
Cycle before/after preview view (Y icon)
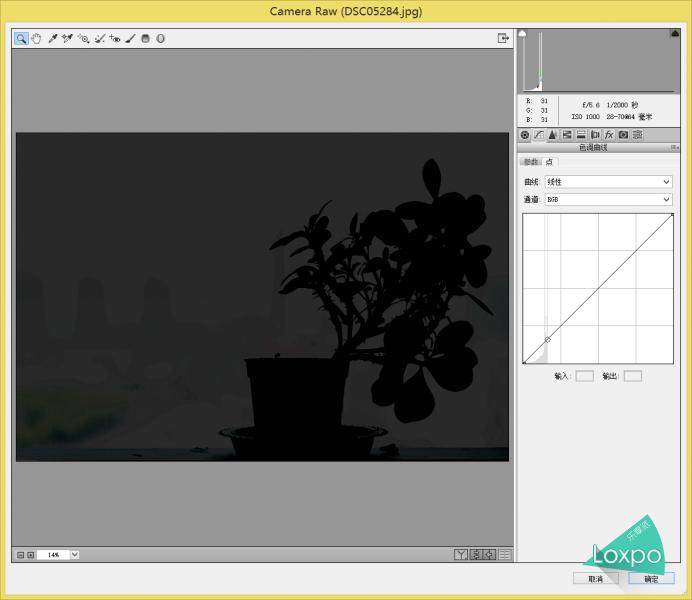point(461,555)
